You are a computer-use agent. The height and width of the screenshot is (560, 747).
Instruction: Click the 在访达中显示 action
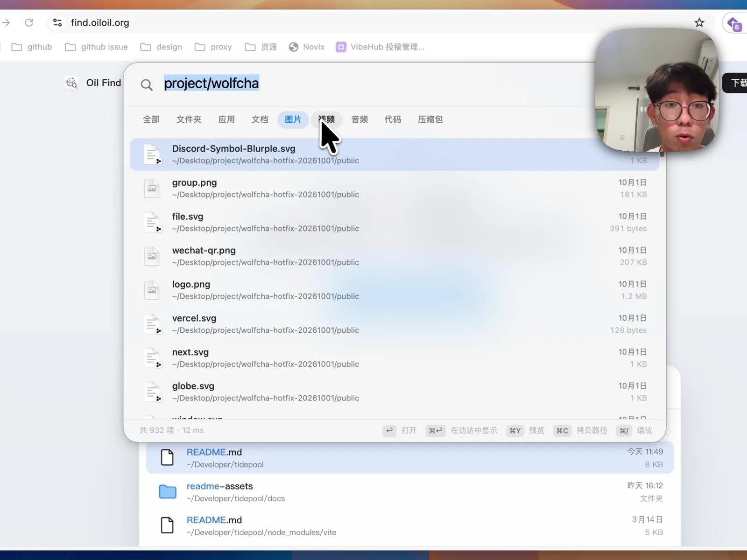(x=461, y=430)
